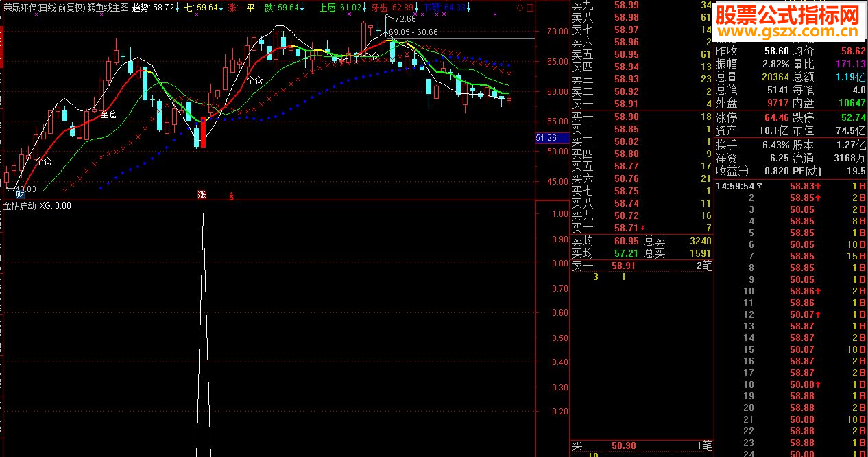Click the 上唇: 61.02 indicator value
Image resolution: width=868 pixels, height=457 pixels.
pos(341,8)
